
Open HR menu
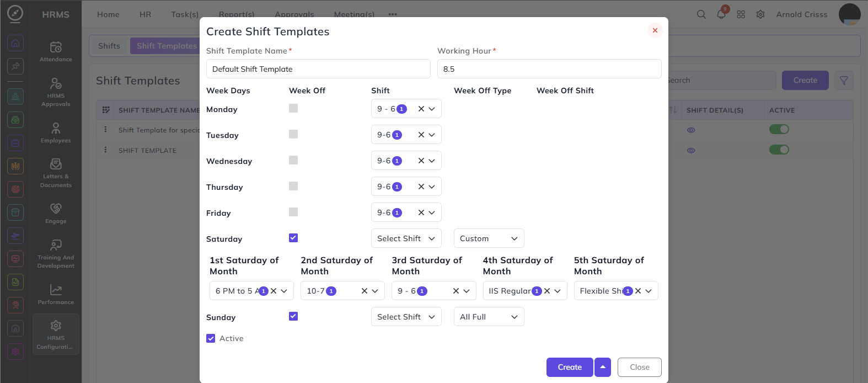(x=145, y=14)
